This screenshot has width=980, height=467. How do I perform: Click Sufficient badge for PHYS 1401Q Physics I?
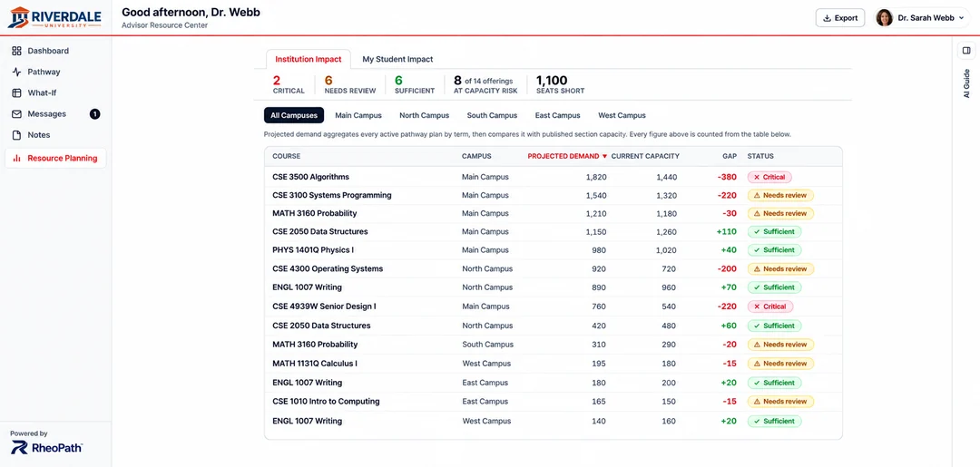coord(774,249)
